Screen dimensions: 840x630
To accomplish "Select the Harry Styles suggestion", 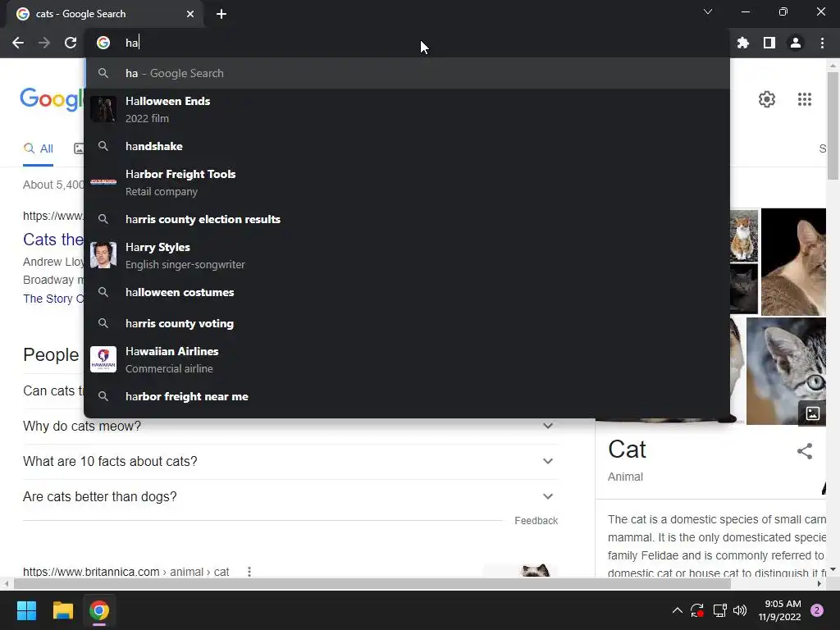I will click(407, 255).
